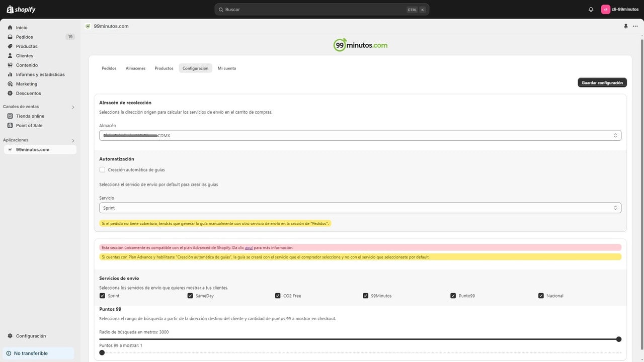Click the 99minutos.com header app icon
This screenshot has height=362, width=644.
[88, 26]
